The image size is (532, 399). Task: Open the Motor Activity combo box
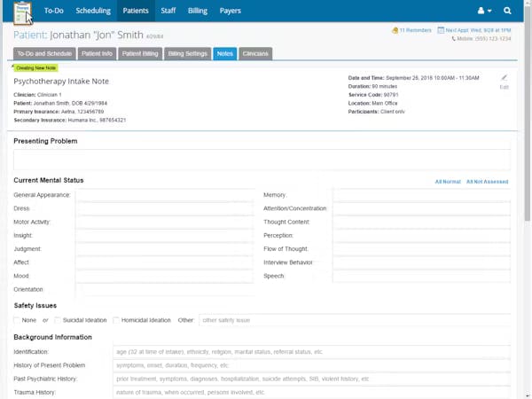click(164, 222)
